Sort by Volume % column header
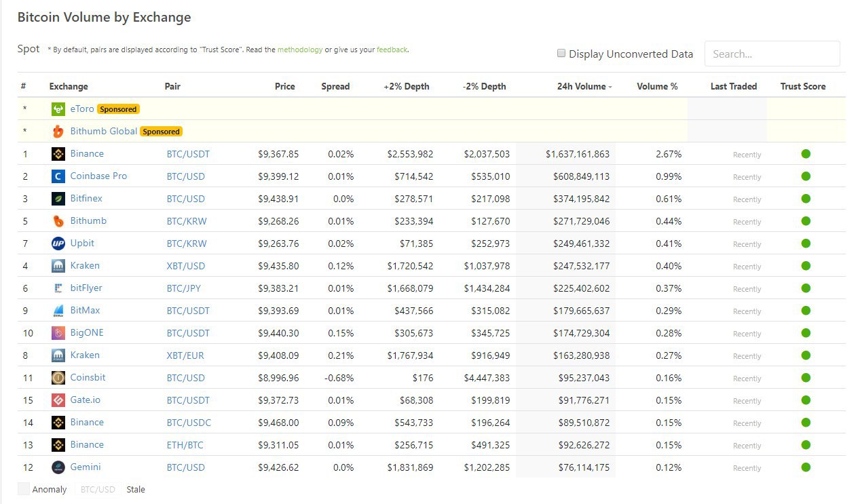Screen dimensions: 860x504 point(657,86)
